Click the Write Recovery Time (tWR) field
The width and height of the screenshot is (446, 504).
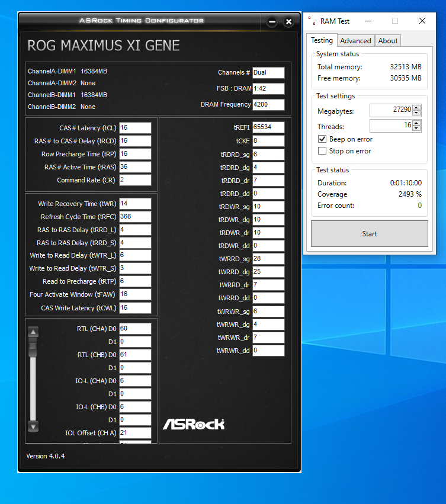point(135,204)
